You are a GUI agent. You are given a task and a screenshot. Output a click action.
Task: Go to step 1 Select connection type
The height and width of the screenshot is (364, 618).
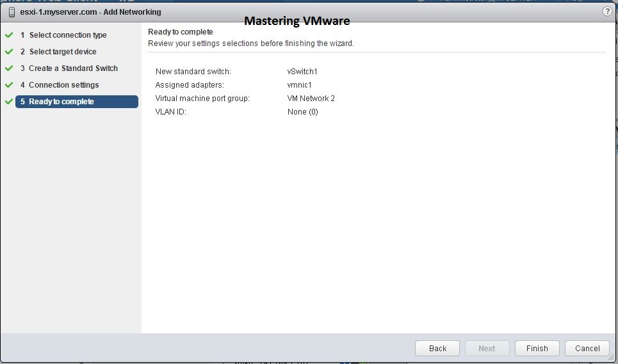point(68,35)
